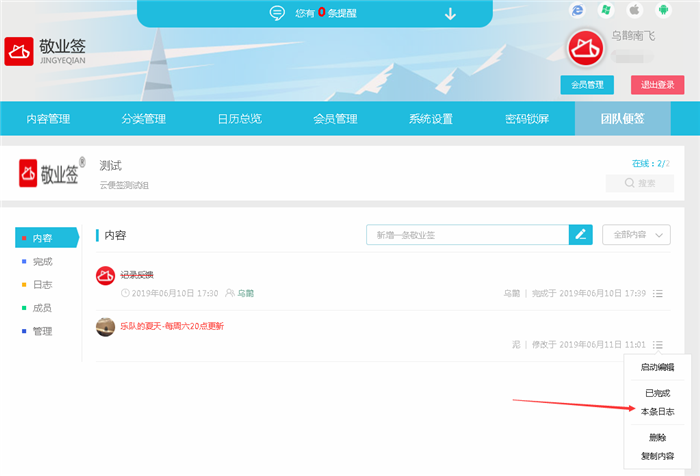Open the 分类管理 navigation tab

144,119
